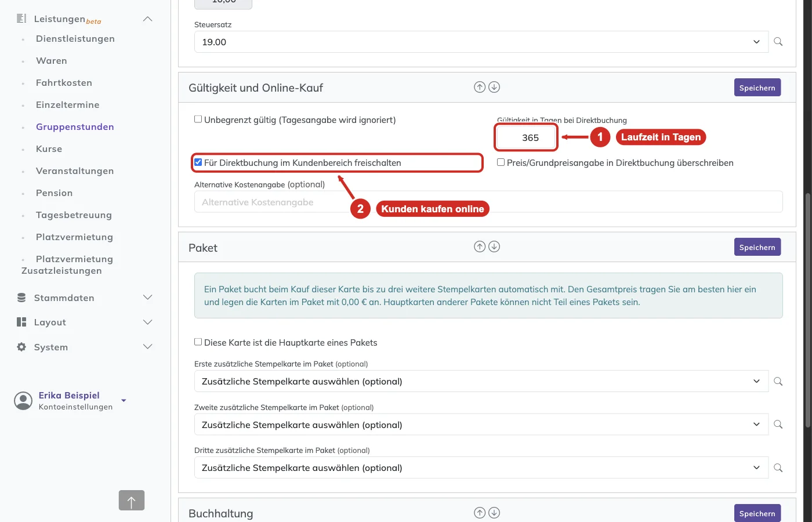Viewport: 812px width, 522px height.
Task: Click the Stammdaten database icon
Action: 21,298
